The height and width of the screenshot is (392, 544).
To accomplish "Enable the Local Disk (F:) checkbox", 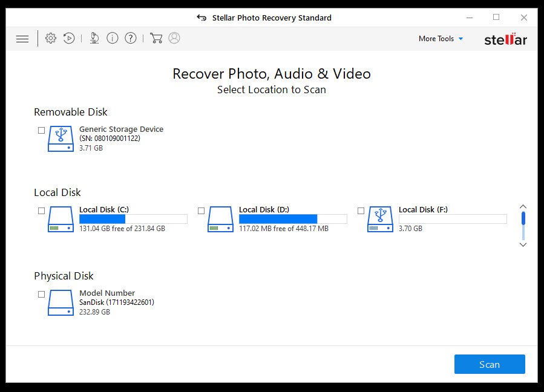I will coord(361,211).
